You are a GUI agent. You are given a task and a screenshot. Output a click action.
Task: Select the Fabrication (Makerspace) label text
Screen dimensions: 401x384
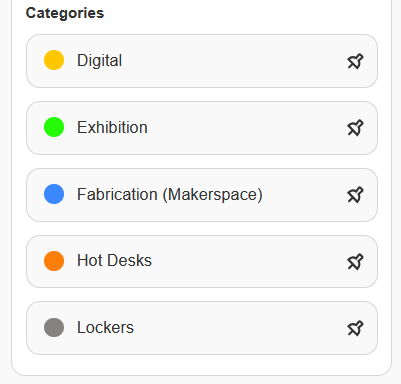(170, 195)
